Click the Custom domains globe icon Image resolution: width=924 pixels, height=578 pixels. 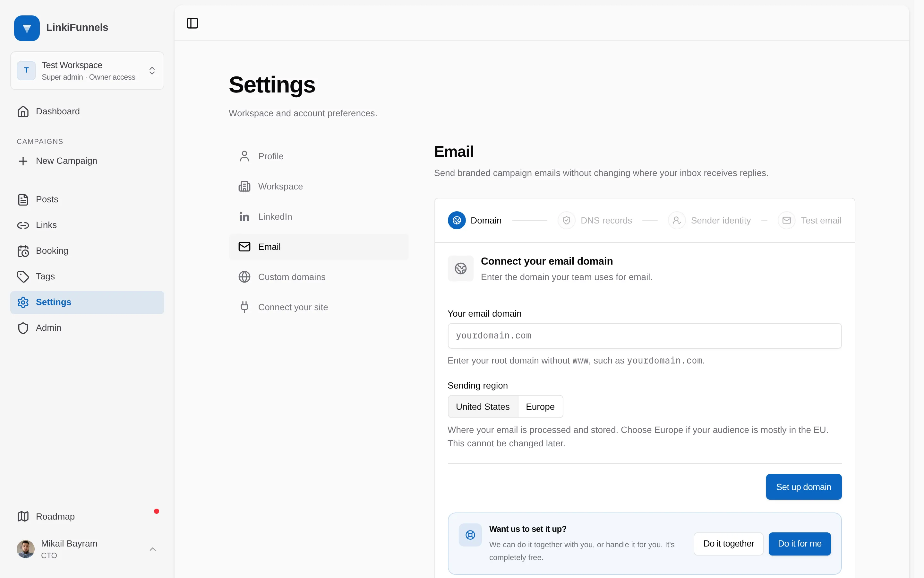[x=244, y=277]
